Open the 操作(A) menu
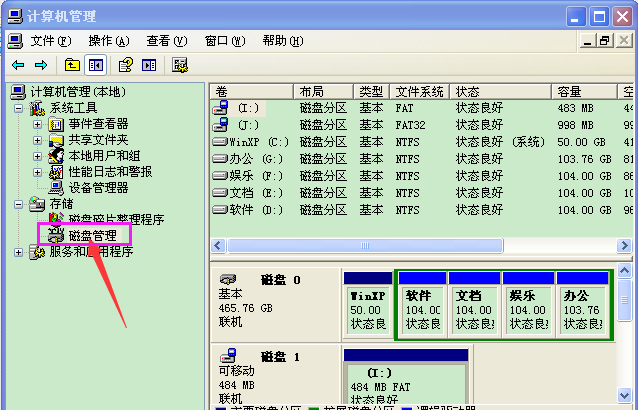638x410 pixels. [108, 40]
